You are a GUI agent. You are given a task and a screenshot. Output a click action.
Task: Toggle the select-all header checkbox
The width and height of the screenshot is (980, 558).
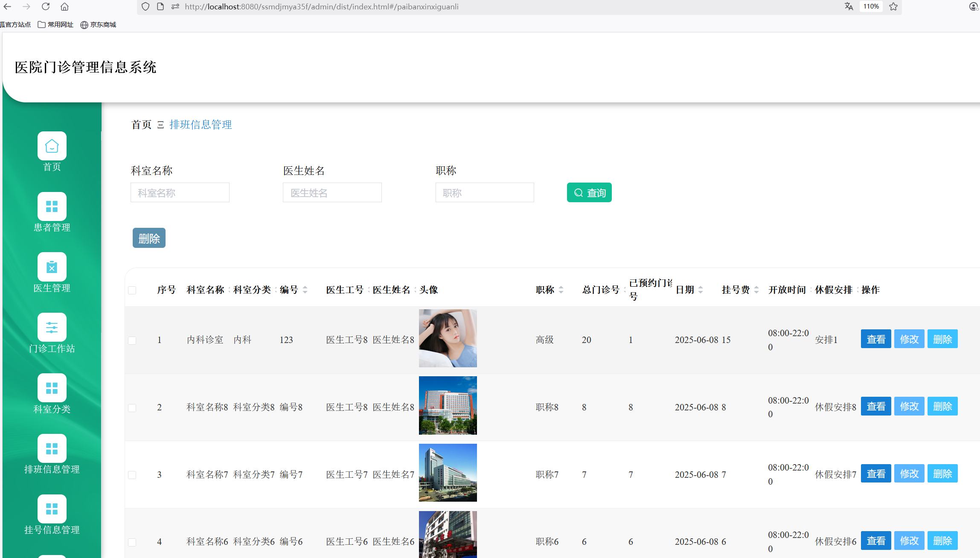click(132, 291)
